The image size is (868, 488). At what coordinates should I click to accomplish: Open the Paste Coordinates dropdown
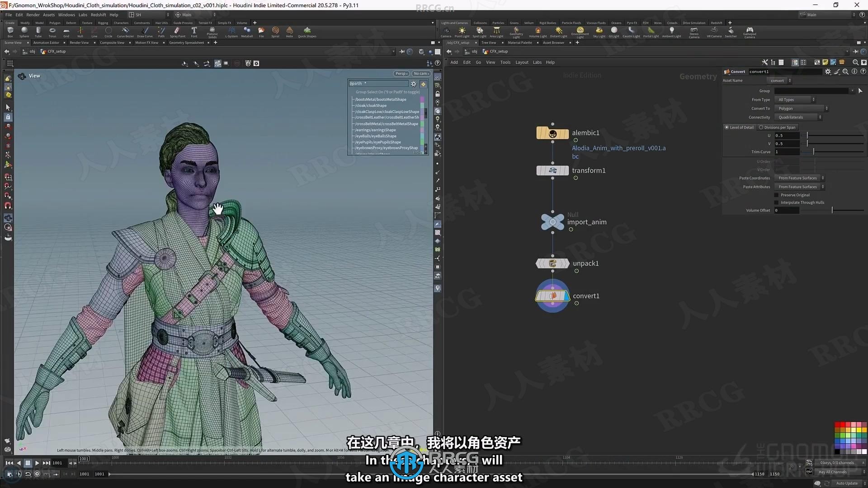[800, 178]
